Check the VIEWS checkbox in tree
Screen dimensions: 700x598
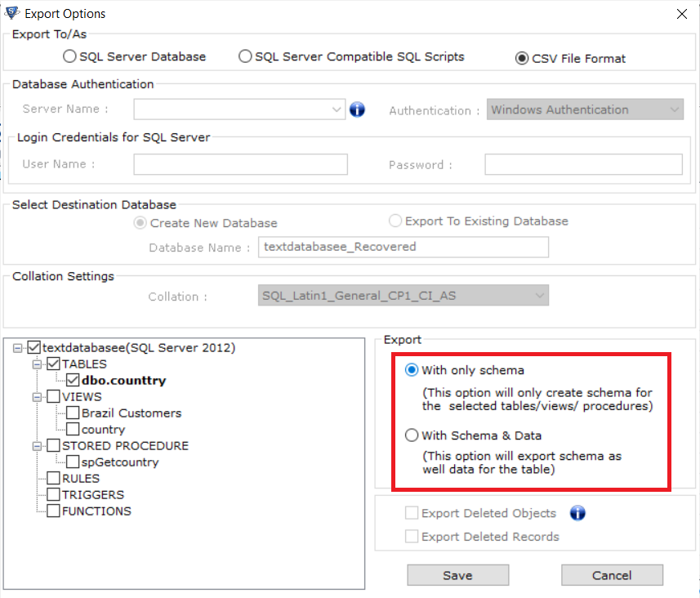tap(53, 396)
